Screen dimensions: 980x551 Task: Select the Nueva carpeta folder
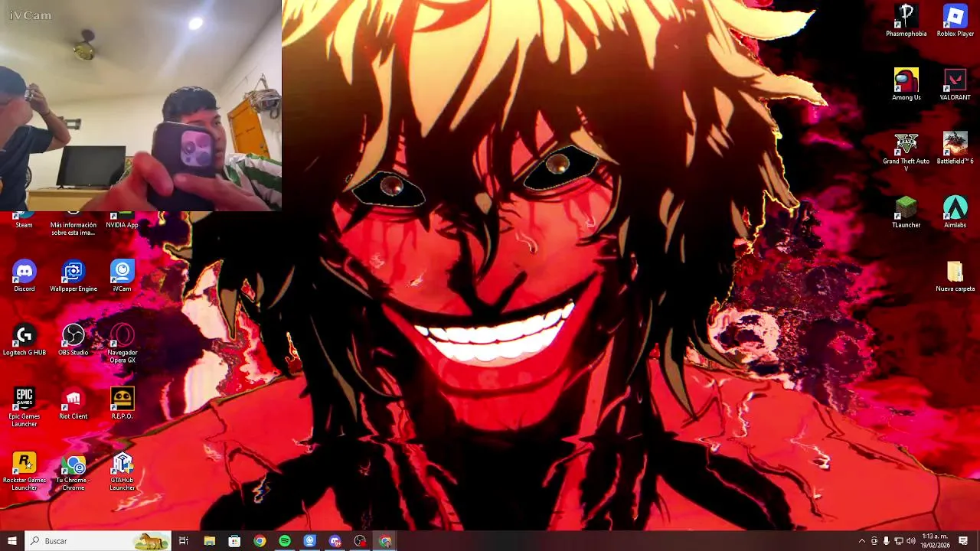pyautogui.click(x=955, y=276)
